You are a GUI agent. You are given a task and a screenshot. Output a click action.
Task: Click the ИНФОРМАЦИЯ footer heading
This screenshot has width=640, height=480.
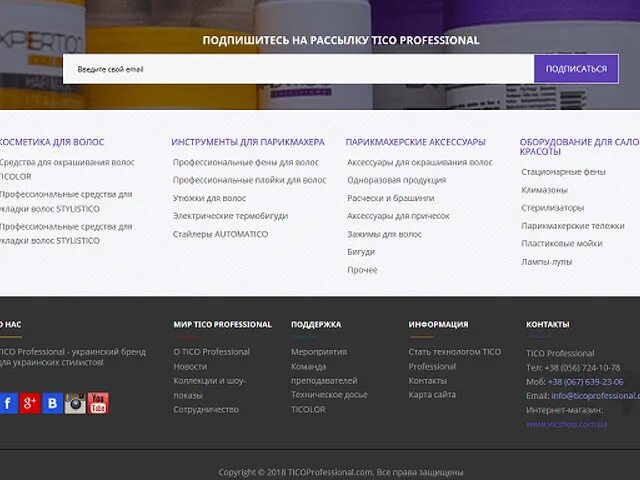pyautogui.click(x=438, y=324)
